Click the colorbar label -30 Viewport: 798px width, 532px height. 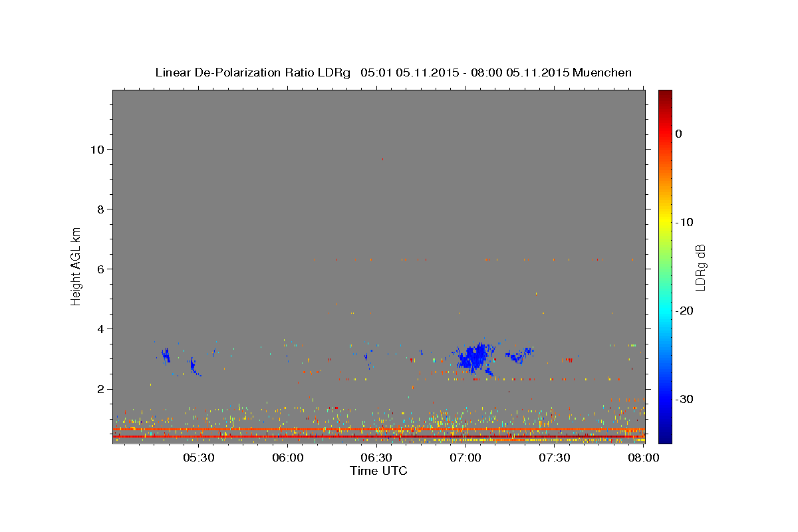(684, 399)
